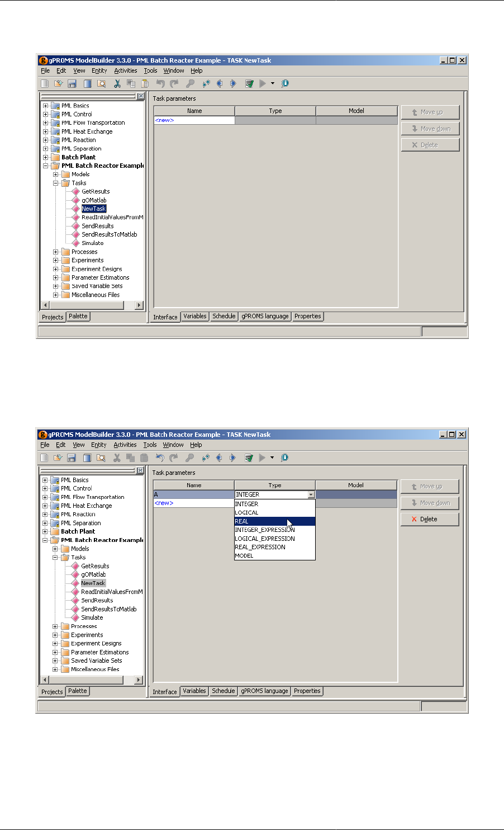Click the info icon in the upper window toolbar
The width and height of the screenshot is (504, 830).
285,83
